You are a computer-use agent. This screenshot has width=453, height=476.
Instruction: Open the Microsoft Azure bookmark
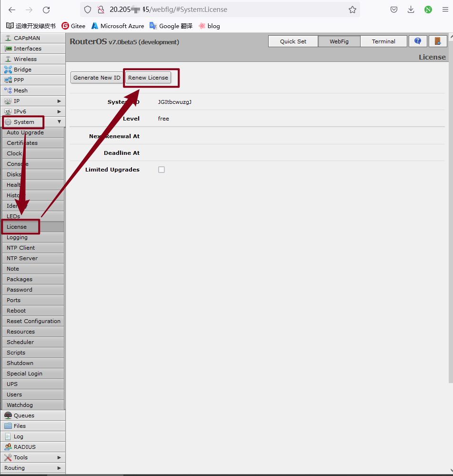pyautogui.click(x=118, y=26)
